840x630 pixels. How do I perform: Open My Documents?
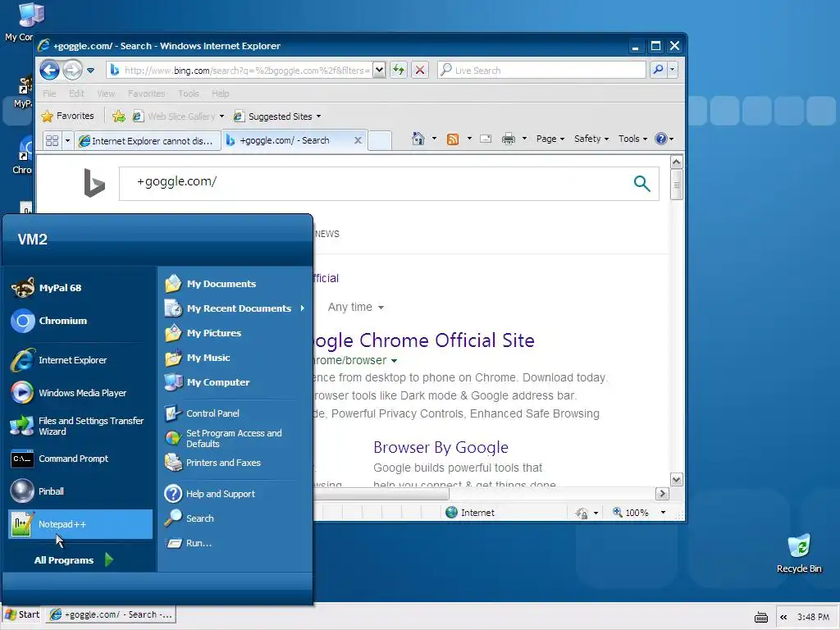(235, 283)
